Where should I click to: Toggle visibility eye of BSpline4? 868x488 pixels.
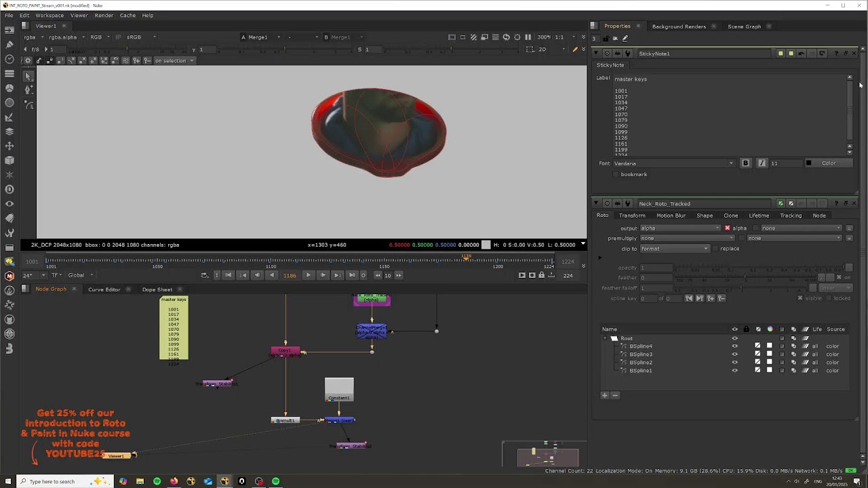tap(734, 346)
